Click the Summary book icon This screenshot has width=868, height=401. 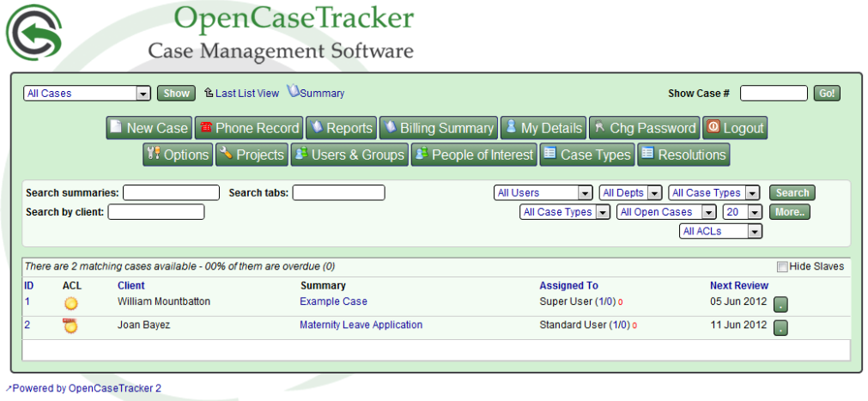point(293,91)
